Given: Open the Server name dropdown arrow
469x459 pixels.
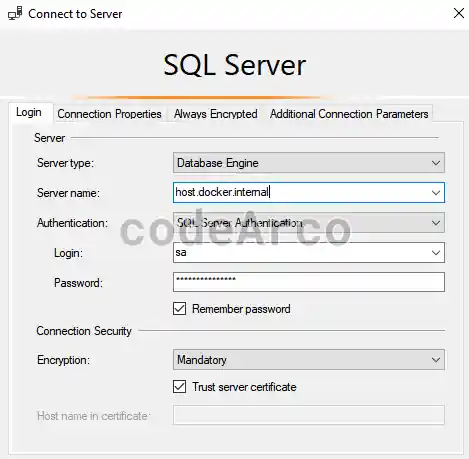Looking at the screenshot, I should 436,193.
